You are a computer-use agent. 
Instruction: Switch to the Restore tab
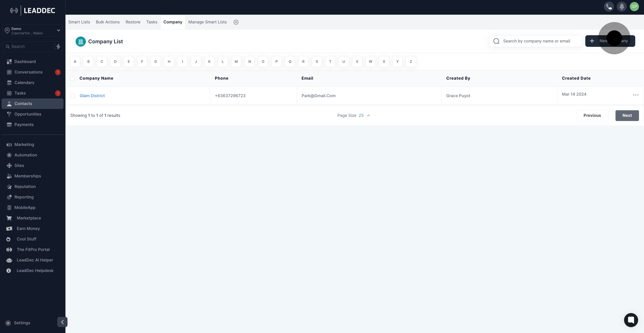133,22
